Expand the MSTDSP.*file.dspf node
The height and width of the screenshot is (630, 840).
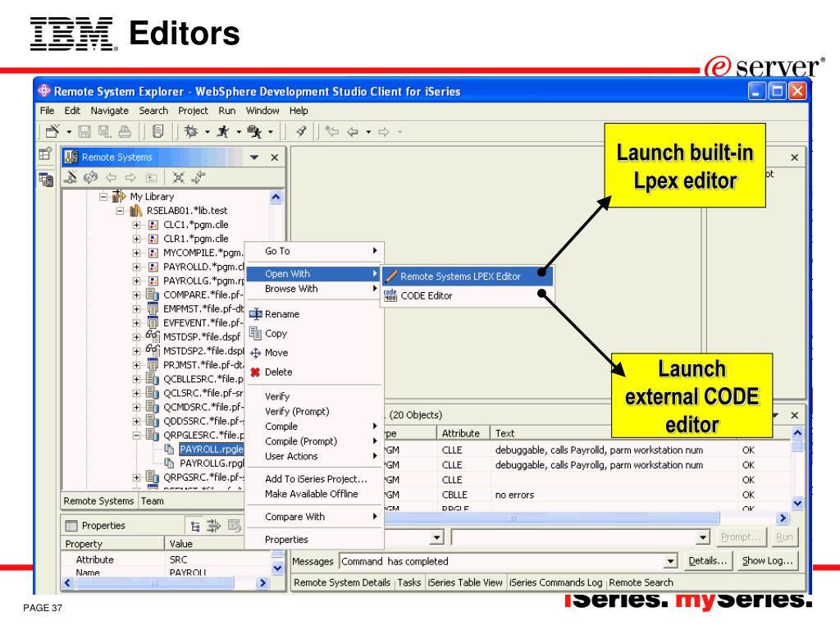point(137,337)
